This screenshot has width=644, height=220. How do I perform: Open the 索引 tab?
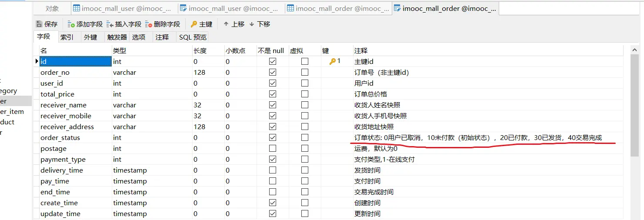[x=67, y=37]
